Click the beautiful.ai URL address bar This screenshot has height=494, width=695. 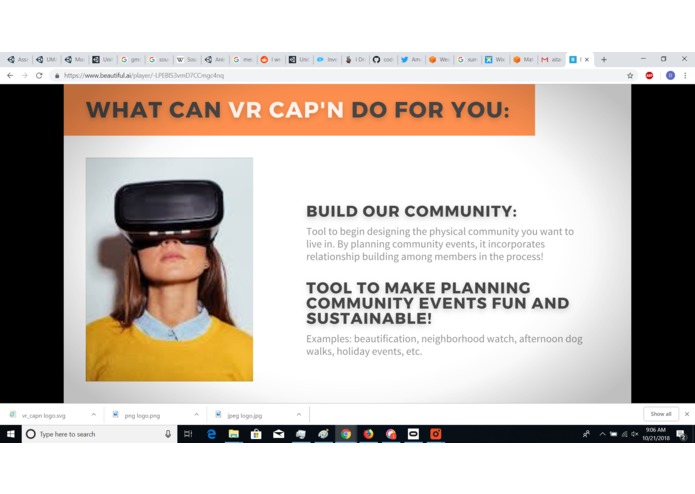tap(337, 76)
